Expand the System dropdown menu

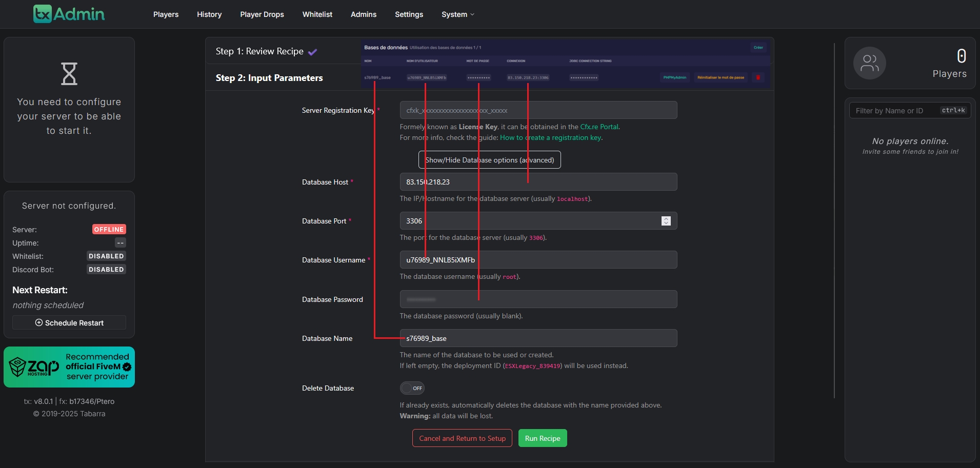point(457,14)
